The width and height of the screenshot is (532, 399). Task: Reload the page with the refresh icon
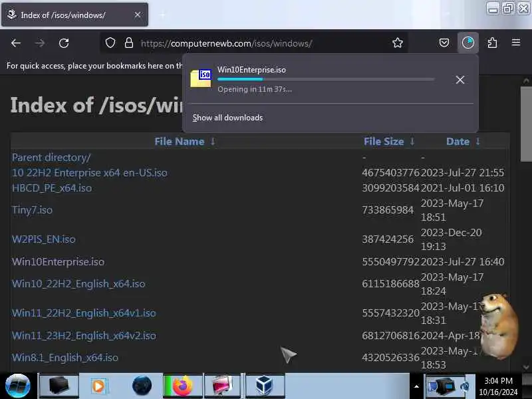pos(64,43)
